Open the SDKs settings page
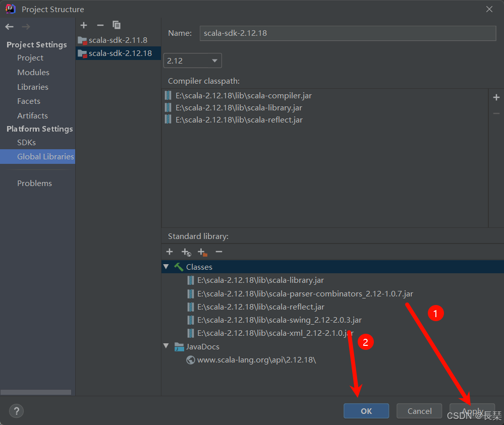Screen dimensions: 504x425 [x=26, y=142]
